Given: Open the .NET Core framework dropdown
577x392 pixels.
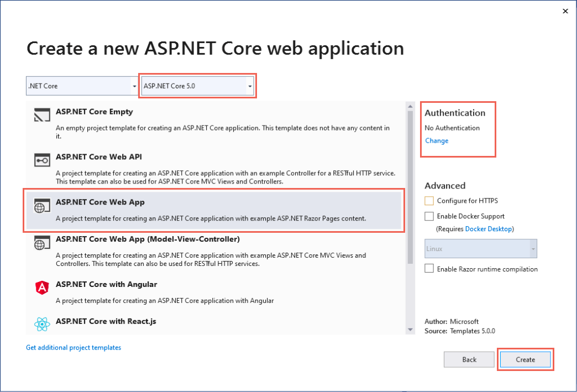Looking at the screenshot, I should pyautogui.click(x=82, y=86).
